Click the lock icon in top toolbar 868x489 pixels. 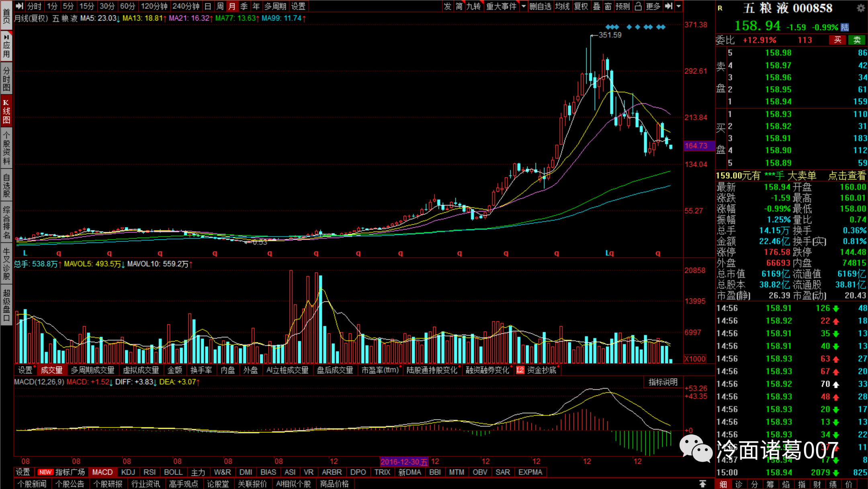pos(638,6)
